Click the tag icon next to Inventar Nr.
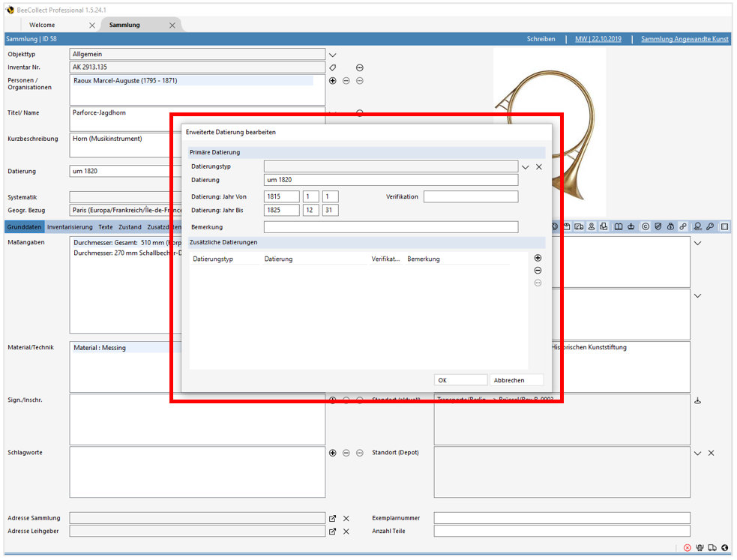 (x=333, y=67)
